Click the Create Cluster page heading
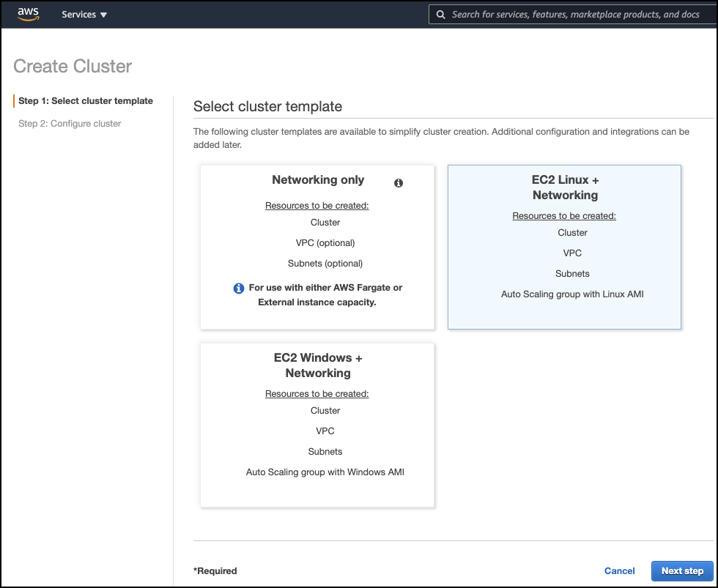Screen dimensions: 718x588 pyautogui.click(x=73, y=67)
